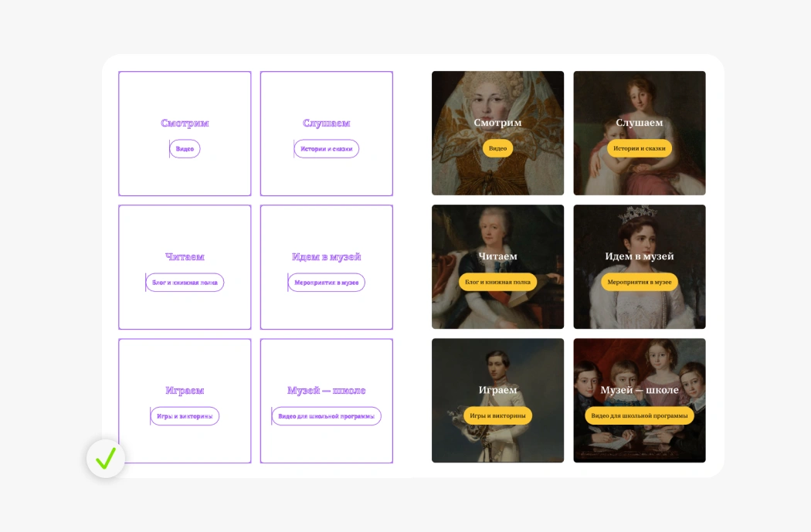811x532 pixels.
Task: Click the white «Смотрим» title on the painting
Action: pos(497,123)
